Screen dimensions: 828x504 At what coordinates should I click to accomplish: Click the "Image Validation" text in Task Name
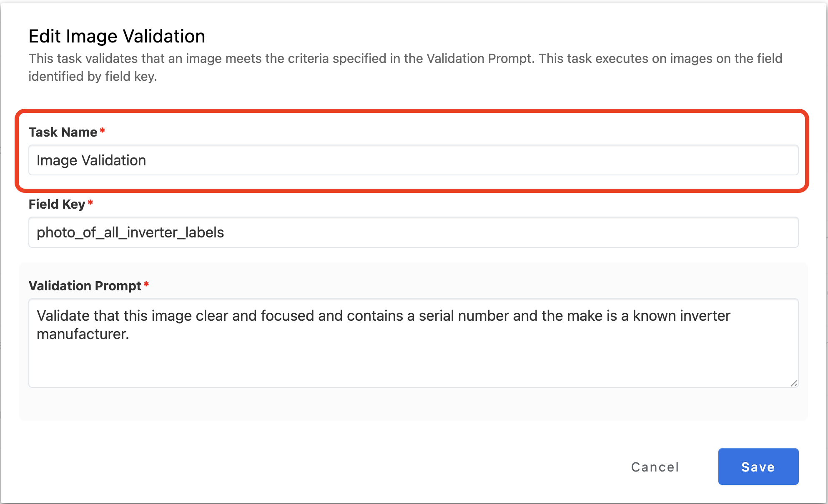(x=91, y=160)
